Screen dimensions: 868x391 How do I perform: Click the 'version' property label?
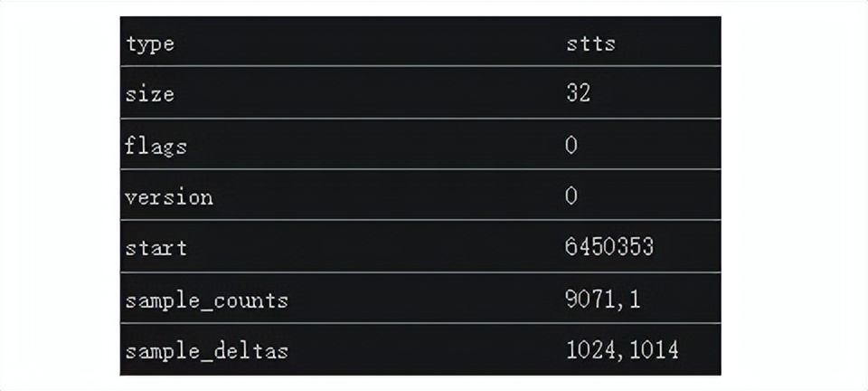pos(169,196)
